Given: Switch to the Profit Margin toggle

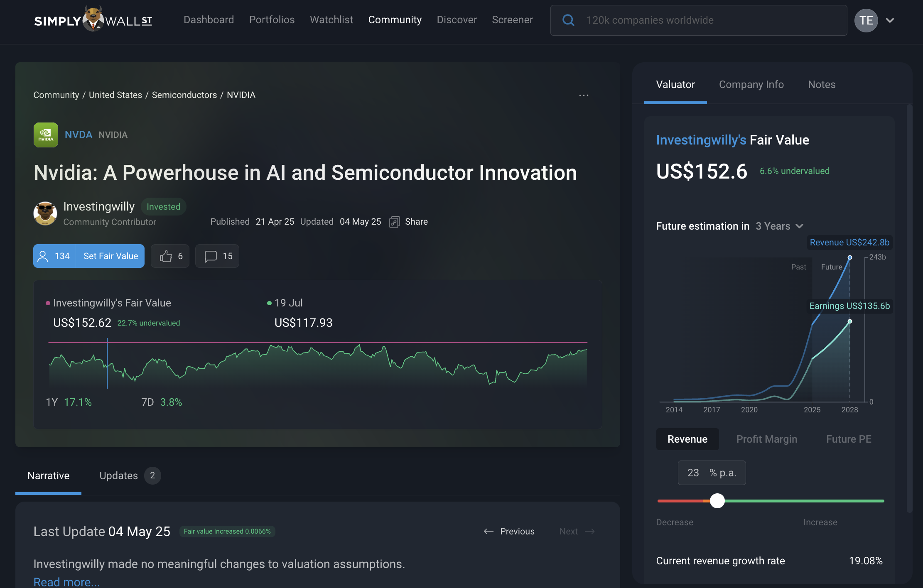Looking at the screenshot, I should tap(766, 439).
